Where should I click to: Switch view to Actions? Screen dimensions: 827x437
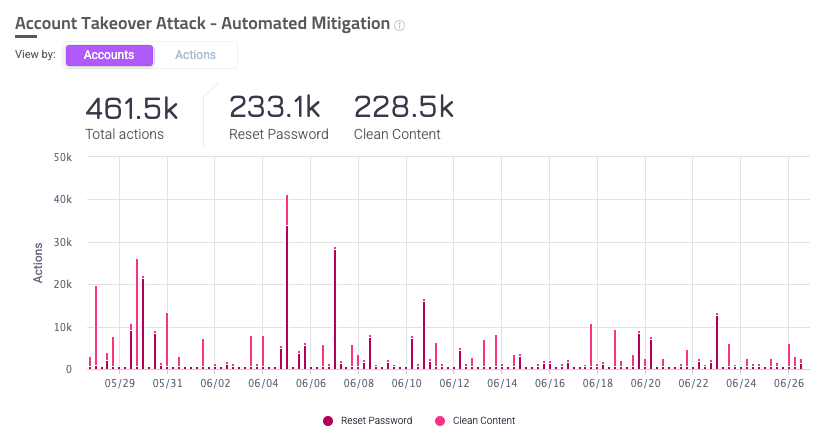(195, 55)
